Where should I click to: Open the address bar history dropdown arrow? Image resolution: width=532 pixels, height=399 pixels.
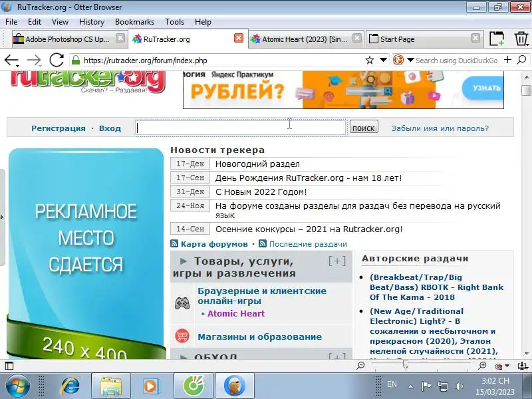383,60
